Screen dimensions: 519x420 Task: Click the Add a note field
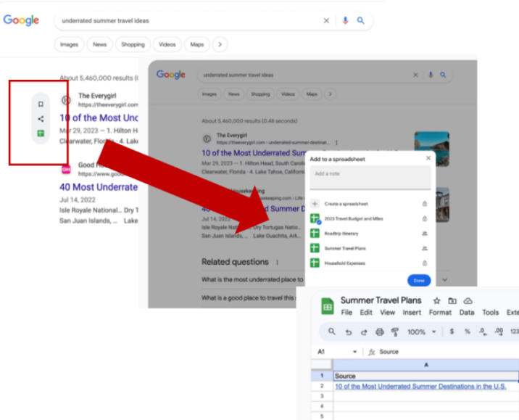pyautogui.click(x=370, y=178)
